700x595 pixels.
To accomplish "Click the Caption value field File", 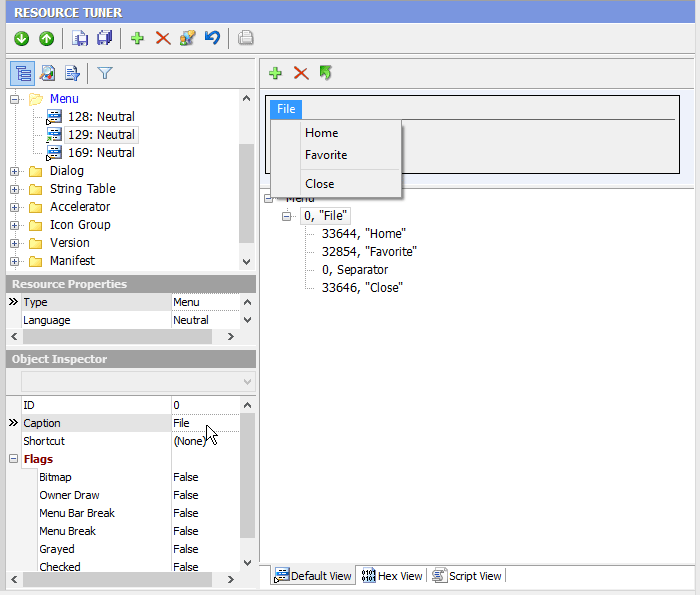I will tap(205, 423).
